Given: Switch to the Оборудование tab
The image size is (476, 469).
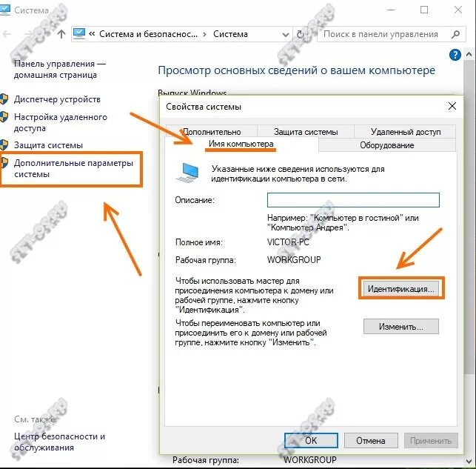Looking at the screenshot, I should point(386,145).
